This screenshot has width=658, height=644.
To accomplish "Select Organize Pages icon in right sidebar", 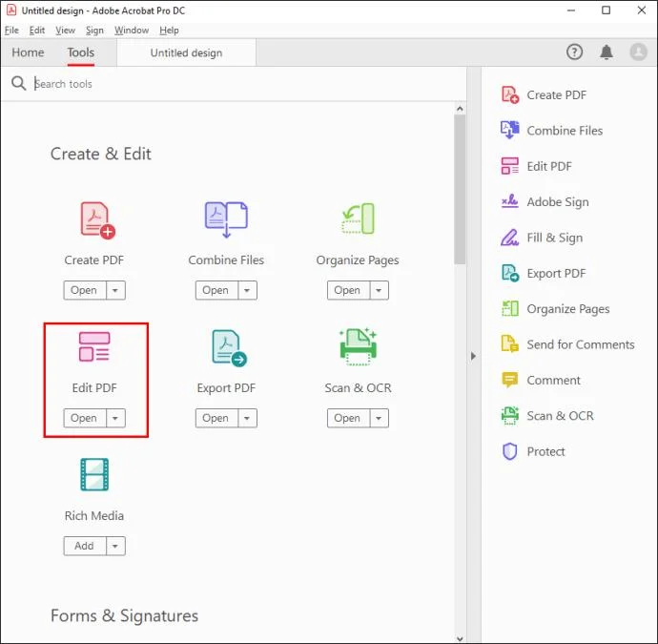I will click(x=510, y=308).
